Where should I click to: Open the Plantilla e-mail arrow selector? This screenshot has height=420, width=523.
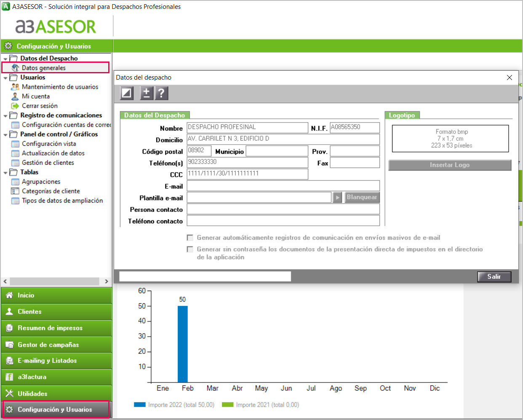click(337, 198)
